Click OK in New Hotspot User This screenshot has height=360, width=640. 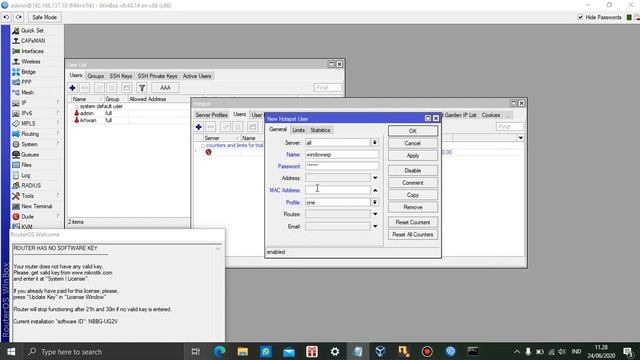pyautogui.click(x=413, y=131)
